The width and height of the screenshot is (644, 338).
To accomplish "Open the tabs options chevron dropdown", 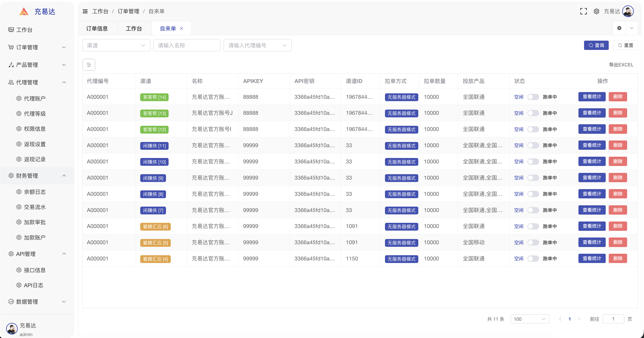I will 632,28.
